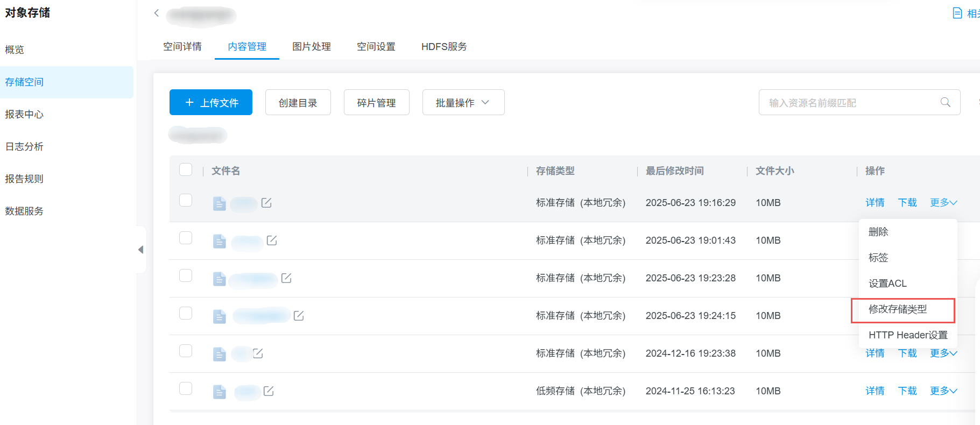Viewport: 980px width, 425px height.
Task: Click file icon of the 19:01:43 row
Action: coord(219,241)
